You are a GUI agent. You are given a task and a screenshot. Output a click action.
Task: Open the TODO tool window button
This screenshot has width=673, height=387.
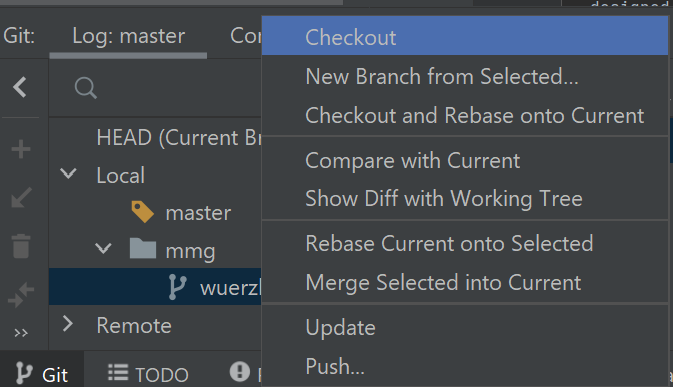[x=148, y=374]
